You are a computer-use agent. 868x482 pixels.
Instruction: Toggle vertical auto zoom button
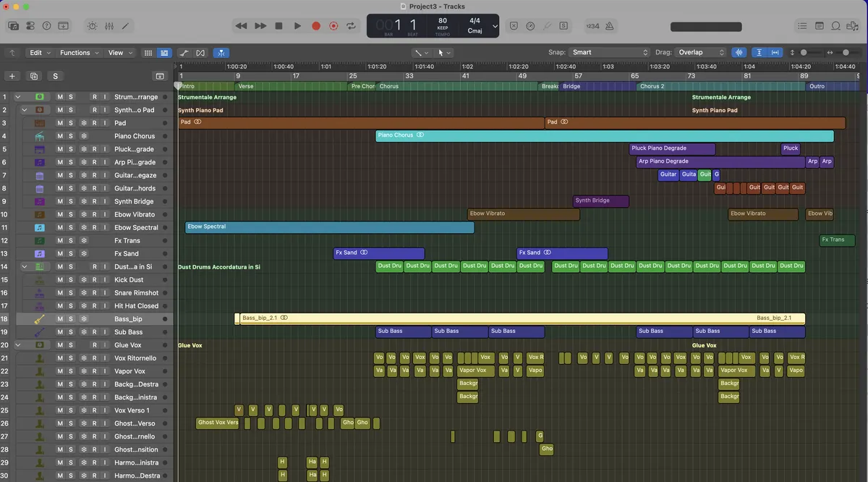click(759, 53)
